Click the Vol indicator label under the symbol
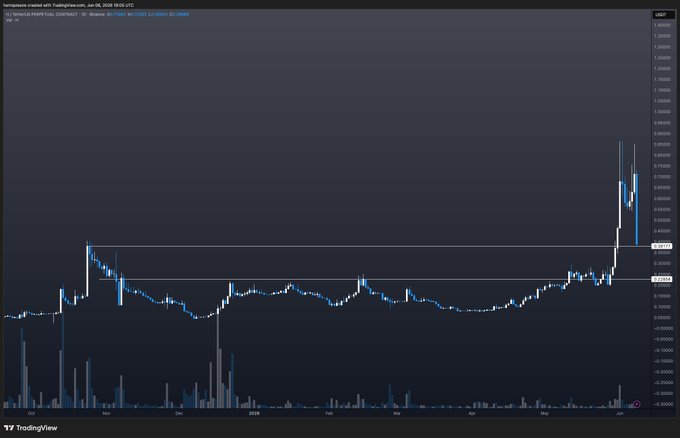 pos(12,20)
